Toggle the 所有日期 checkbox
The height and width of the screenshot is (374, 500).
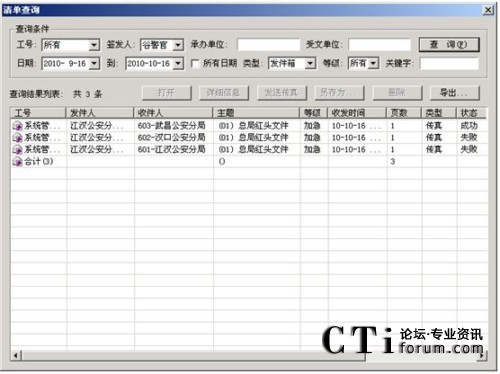pyautogui.click(x=195, y=63)
